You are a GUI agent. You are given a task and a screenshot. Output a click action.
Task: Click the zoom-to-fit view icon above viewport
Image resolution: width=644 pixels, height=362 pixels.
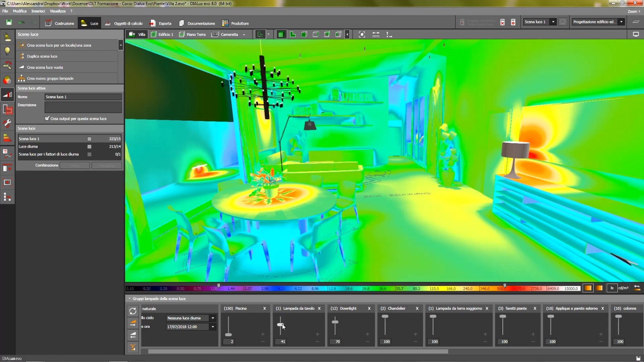(362, 35)
